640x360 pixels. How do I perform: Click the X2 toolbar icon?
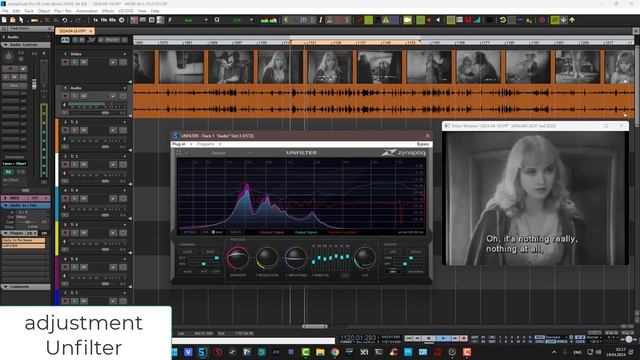click(x=529, y=20)
